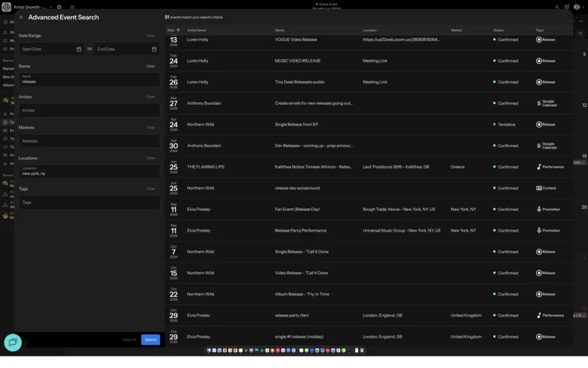The width and height of the screenshot is (588, 368).
Task: Click the Release icon for Tiny Desk row
Action: click(x=539, y=82)
